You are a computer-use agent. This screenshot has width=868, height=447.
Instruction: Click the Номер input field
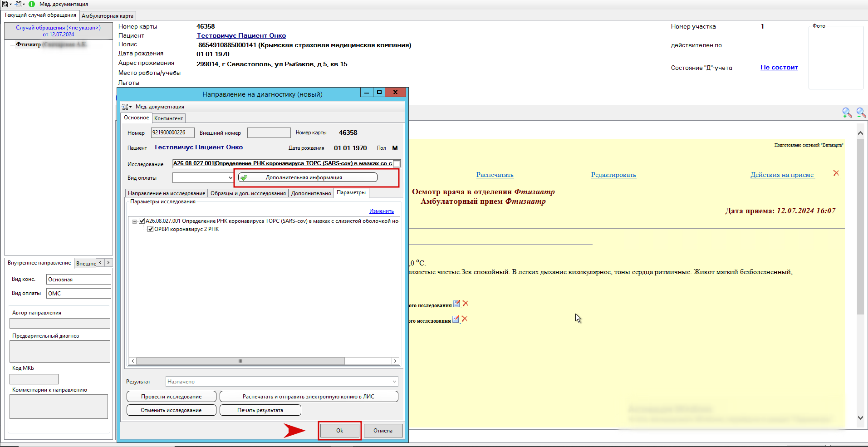(172, 133)
